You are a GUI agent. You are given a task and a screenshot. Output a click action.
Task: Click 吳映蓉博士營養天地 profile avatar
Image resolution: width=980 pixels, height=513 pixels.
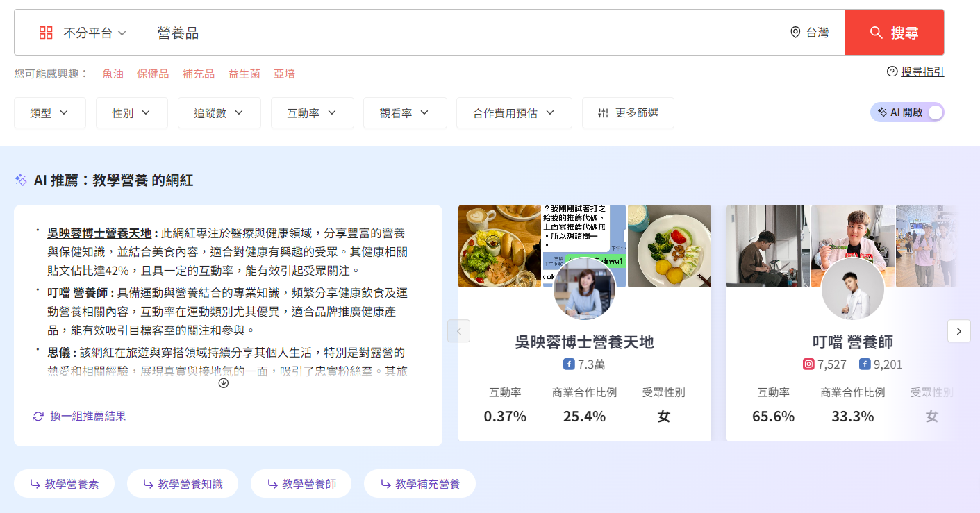point(584,289)
